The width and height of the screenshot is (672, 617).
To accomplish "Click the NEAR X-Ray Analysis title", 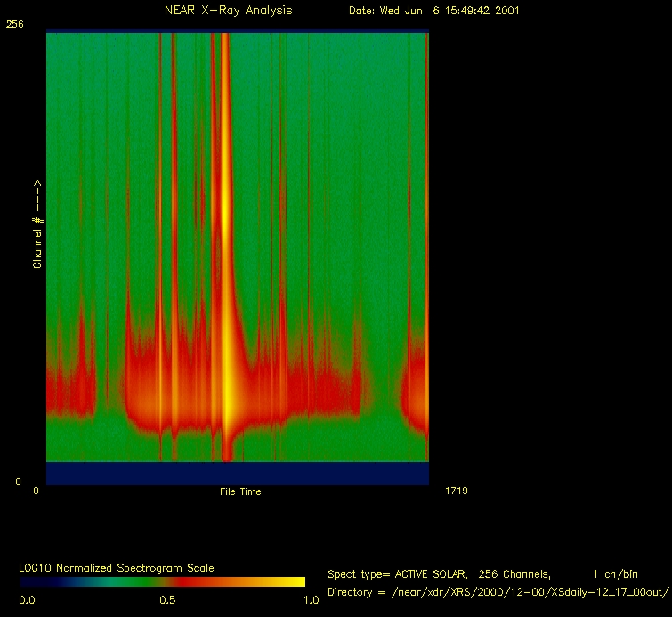I will 228,11.
